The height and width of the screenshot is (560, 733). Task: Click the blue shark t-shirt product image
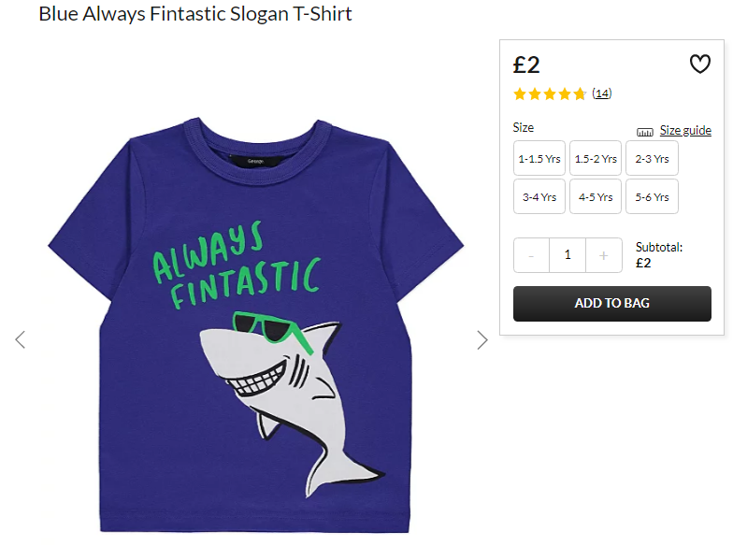[256, 325]
